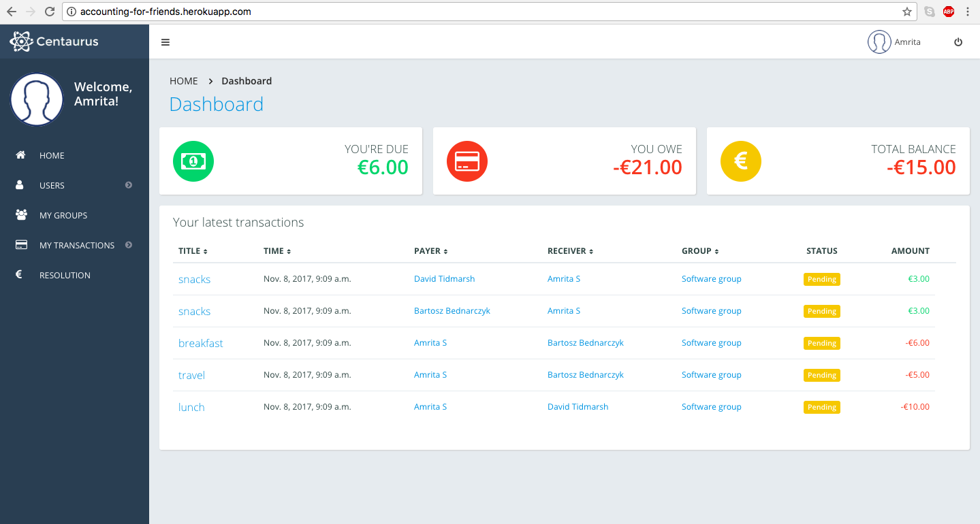The width and height of the screenshot is (980, 524).
Task: Click the green money bill icon
Action: pos(193,161)
